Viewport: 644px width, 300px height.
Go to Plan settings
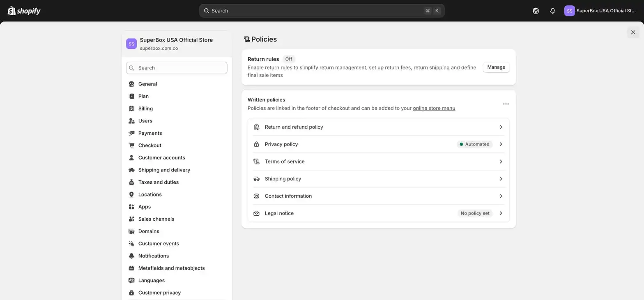(x=177, y=96)
